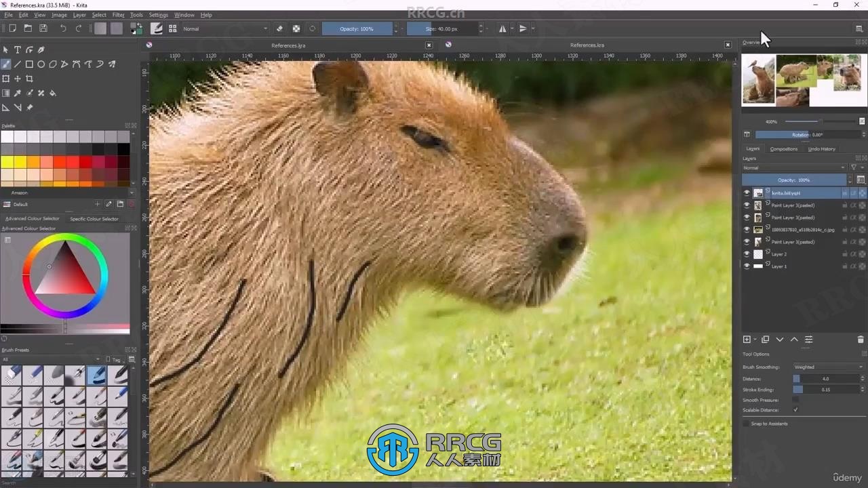This screenshot has height=488, width=868.
Task: Hide the 1869383781D jpg layer
Action: pyautogui.click(x=747, y=230)
